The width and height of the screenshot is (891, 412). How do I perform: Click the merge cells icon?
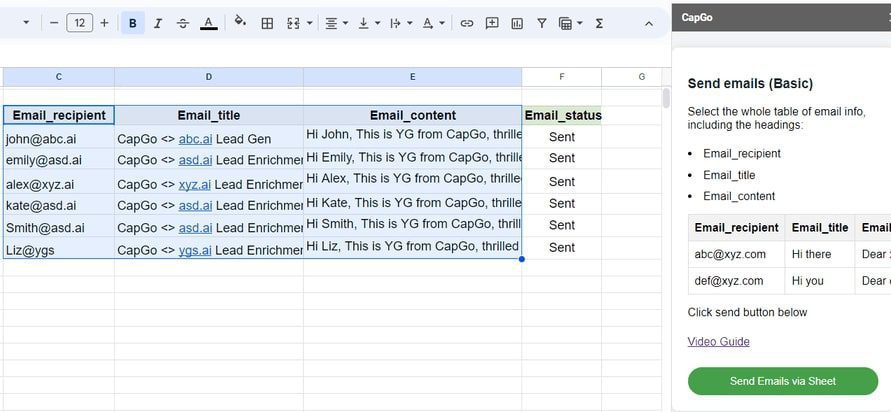click(293, 23)
